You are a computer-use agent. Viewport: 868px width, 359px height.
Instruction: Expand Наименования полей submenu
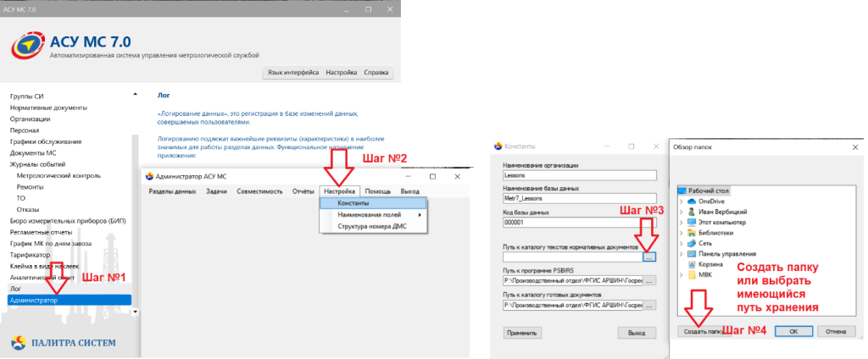373,214
